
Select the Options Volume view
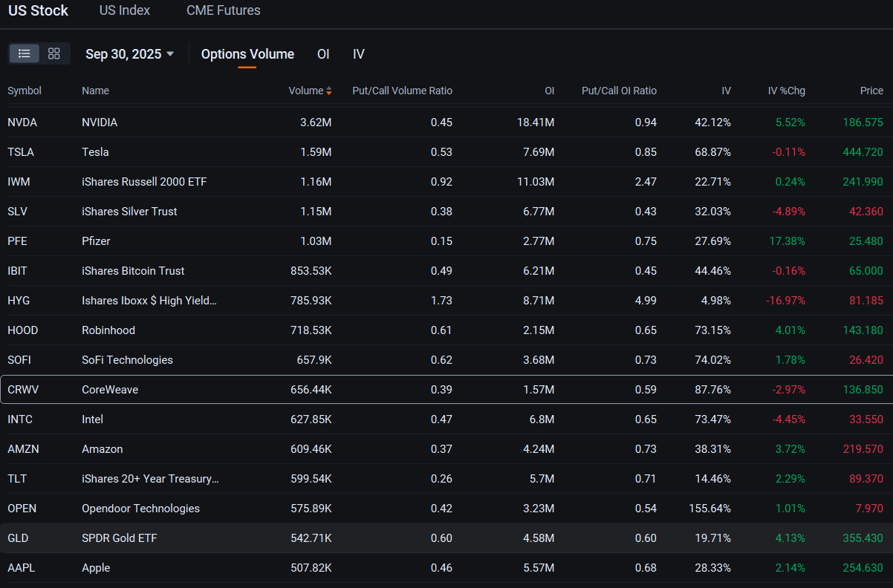coord(247,54)
